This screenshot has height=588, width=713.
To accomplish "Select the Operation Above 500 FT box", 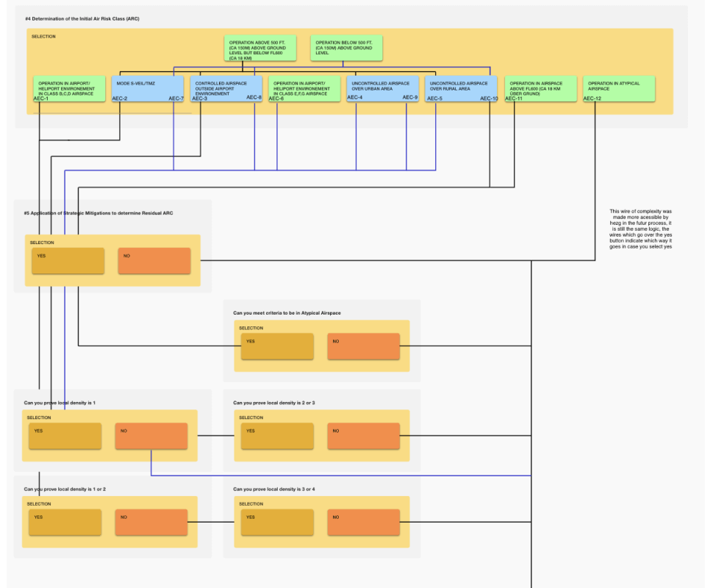I will coord(260,49).
